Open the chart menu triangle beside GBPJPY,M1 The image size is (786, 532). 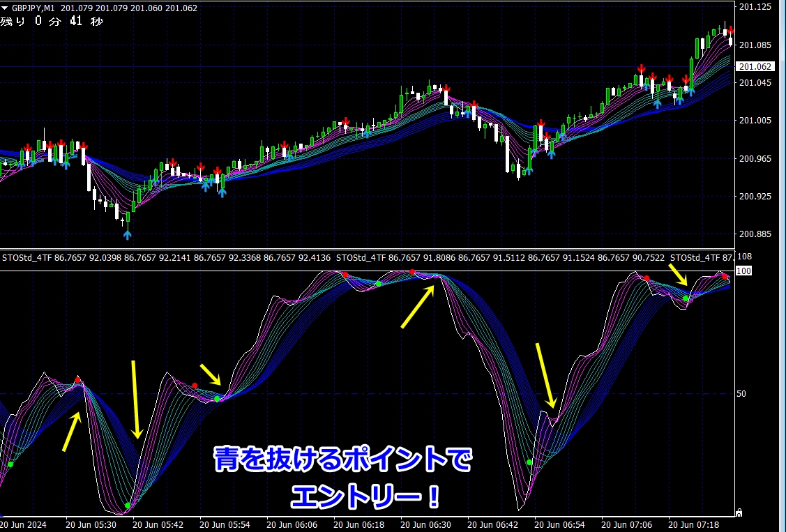click(6, 8)
